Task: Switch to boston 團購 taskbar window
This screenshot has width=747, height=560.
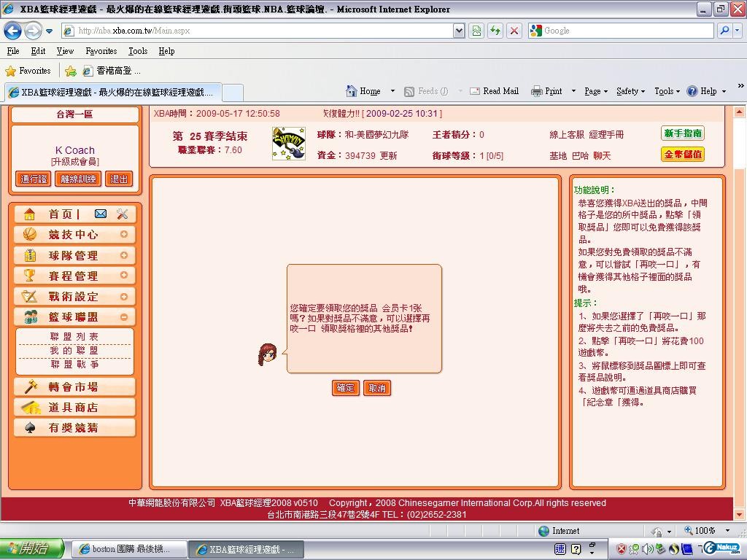Action: point(128,550)
